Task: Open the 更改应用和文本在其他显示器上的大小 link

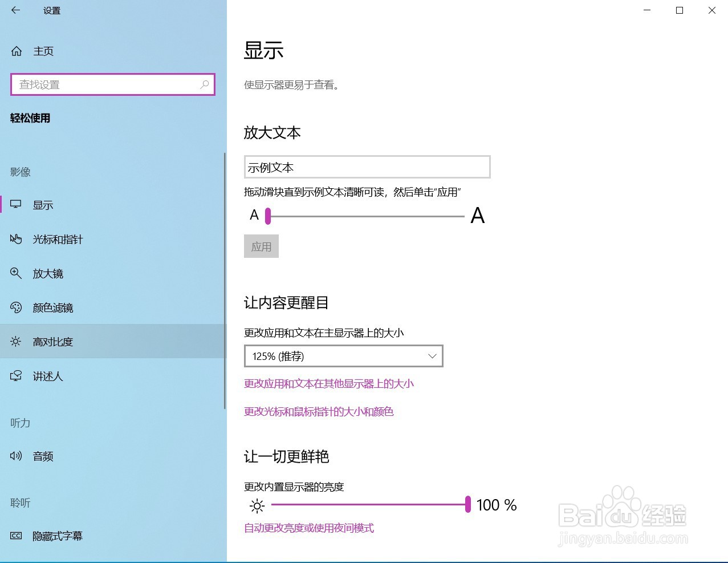Action: (328, 384)
